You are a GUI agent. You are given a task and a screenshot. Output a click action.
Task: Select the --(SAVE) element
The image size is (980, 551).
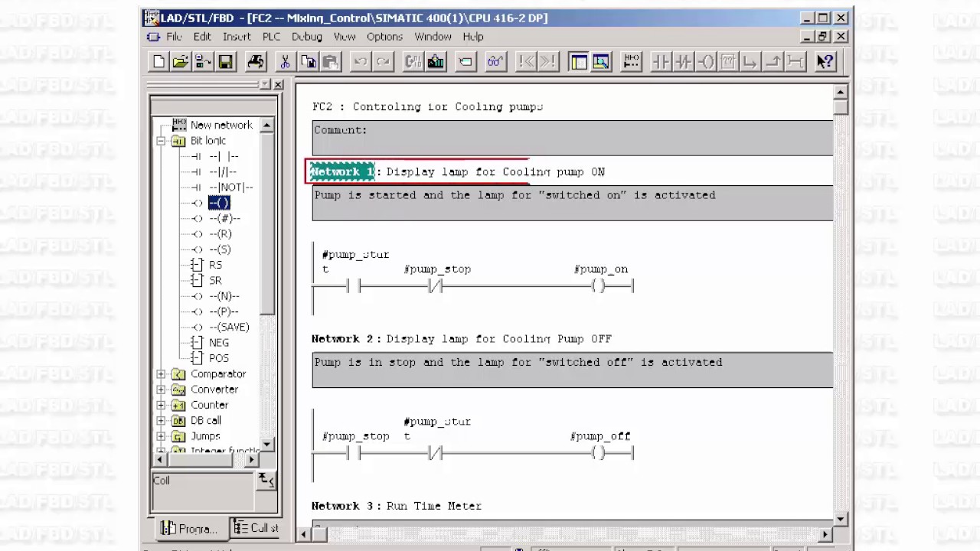[229, 328]
